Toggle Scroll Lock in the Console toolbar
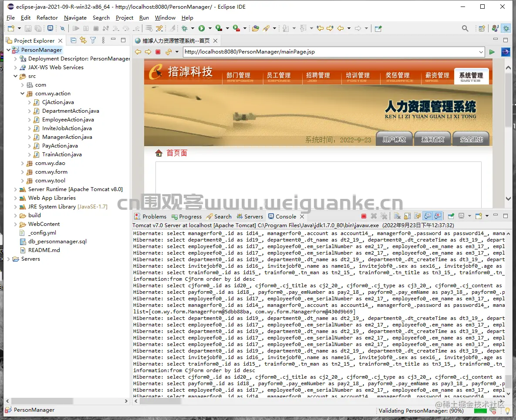 pos(408,216)
